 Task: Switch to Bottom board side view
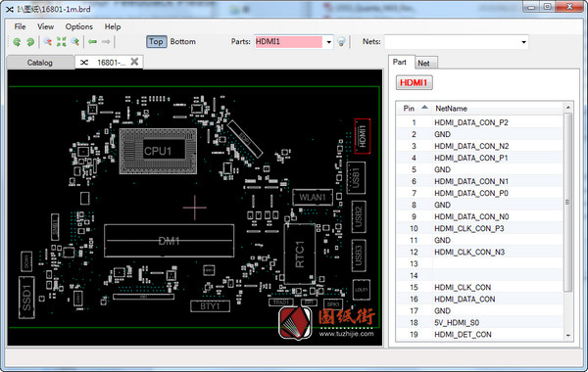click(x=182, y=41)
